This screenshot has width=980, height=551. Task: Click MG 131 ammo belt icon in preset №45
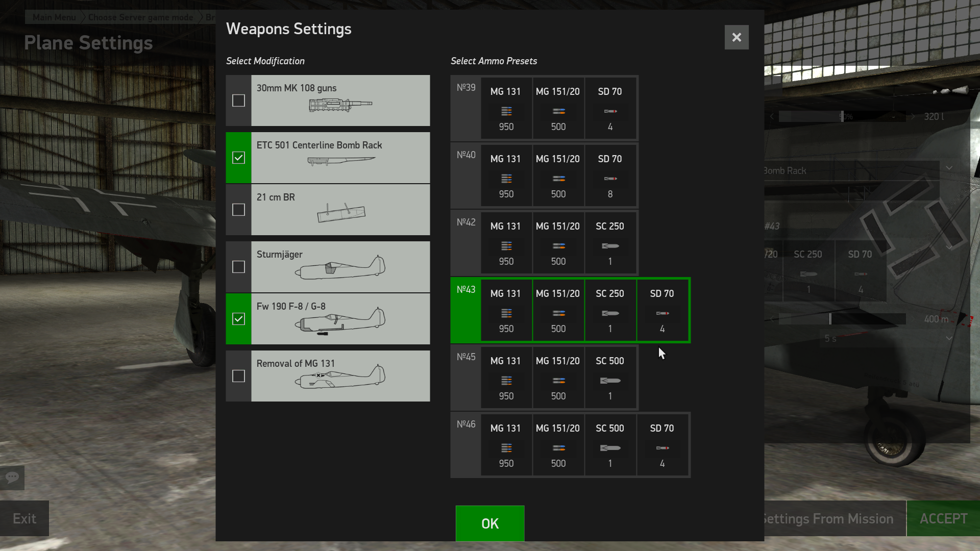pos(506,381)
